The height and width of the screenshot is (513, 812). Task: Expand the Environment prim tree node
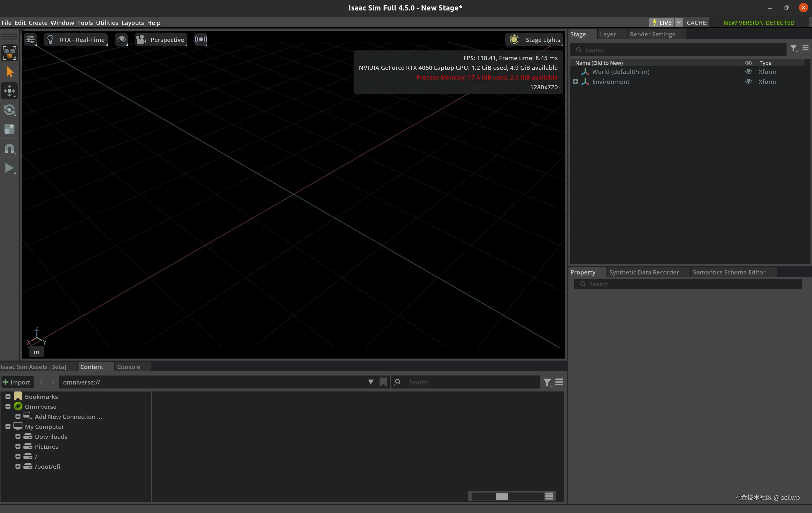tap(575, 82)
